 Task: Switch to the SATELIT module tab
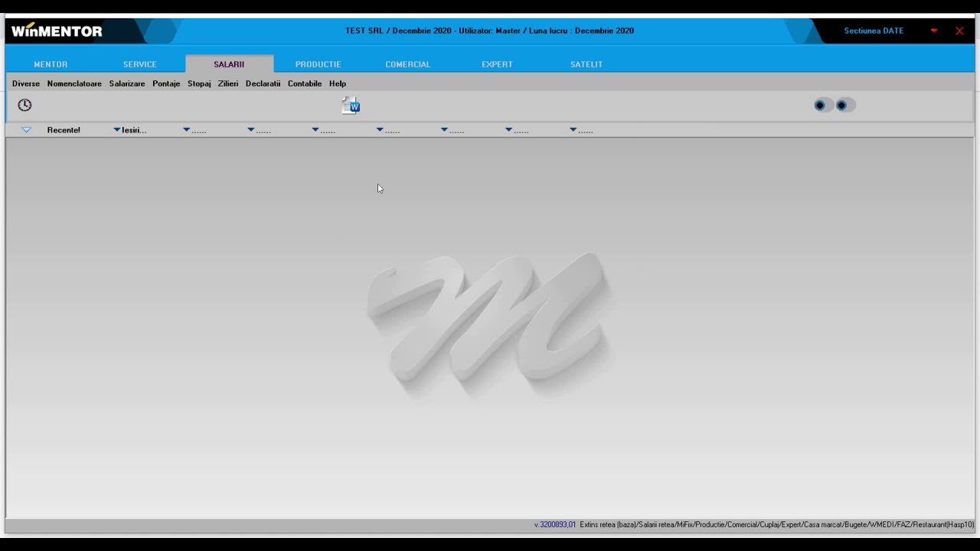(586, 64)
